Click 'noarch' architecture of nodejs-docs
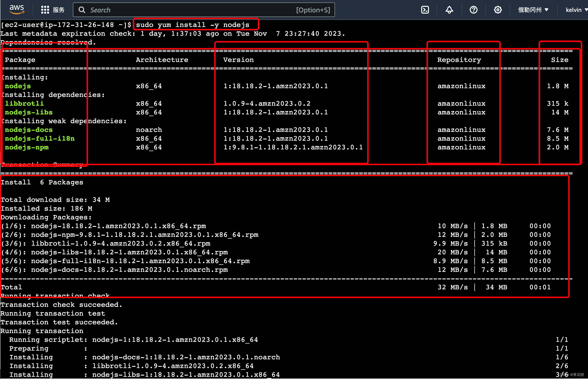Screen dimensions: 588x379 149,130
